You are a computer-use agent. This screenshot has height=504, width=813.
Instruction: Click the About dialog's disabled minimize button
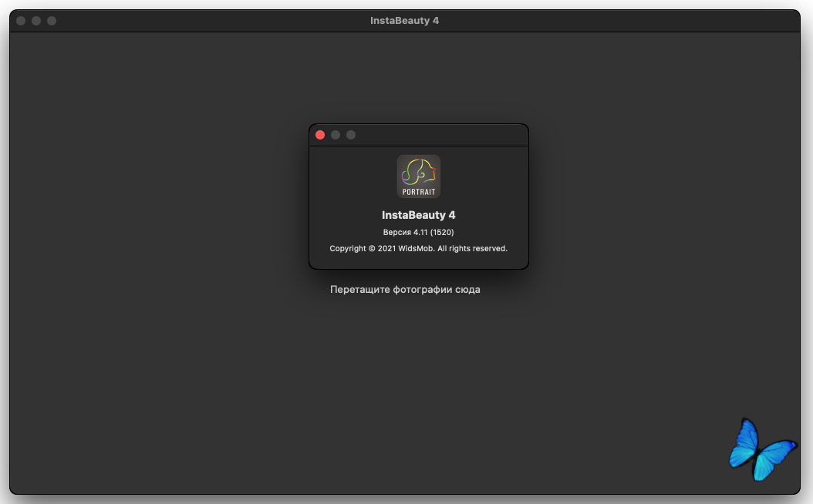[336, 135]
